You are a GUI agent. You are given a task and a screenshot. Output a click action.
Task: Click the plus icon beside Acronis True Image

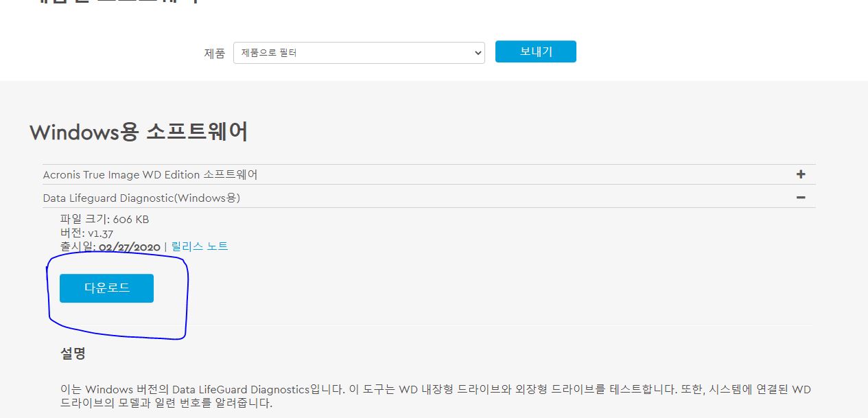tap(800, 174)
